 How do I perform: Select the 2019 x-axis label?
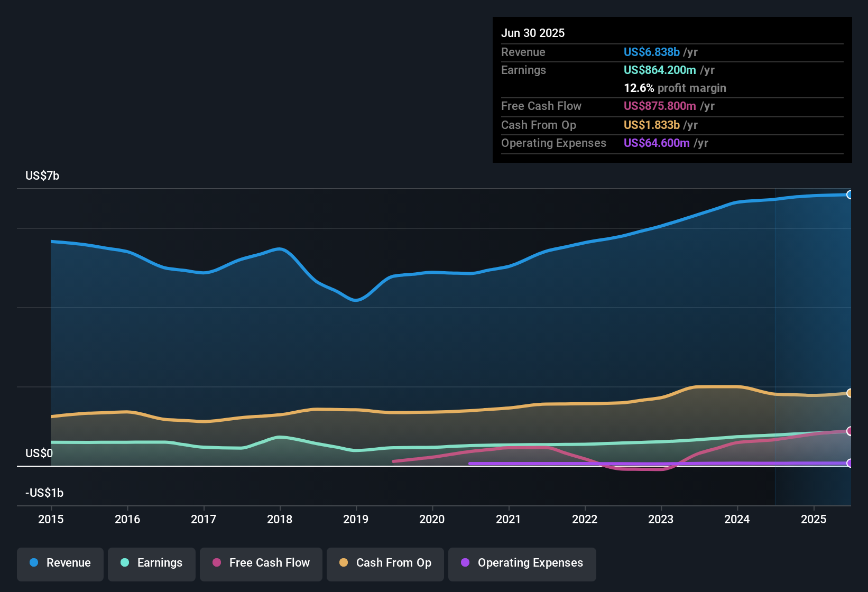pos(356,519)
